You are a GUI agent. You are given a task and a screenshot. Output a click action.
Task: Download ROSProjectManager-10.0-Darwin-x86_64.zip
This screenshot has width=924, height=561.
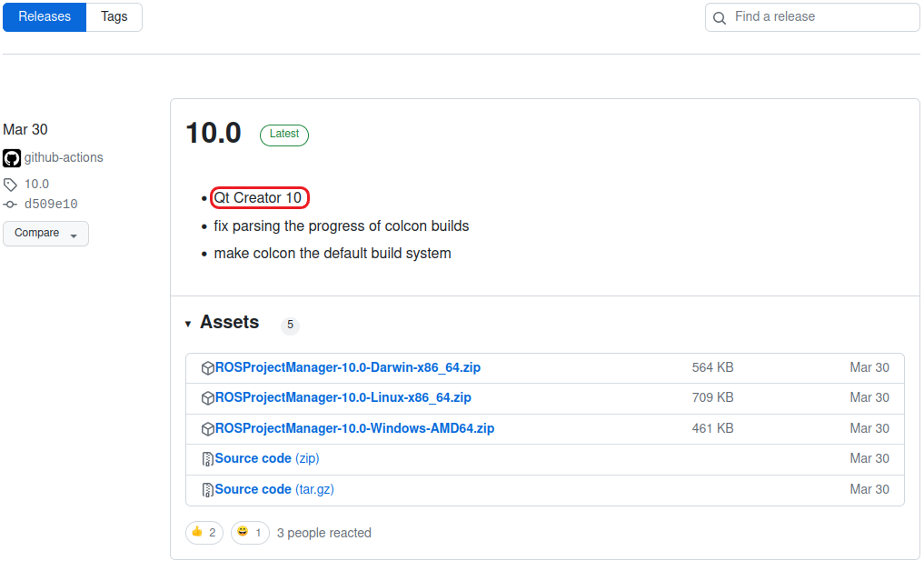(348, 367)
